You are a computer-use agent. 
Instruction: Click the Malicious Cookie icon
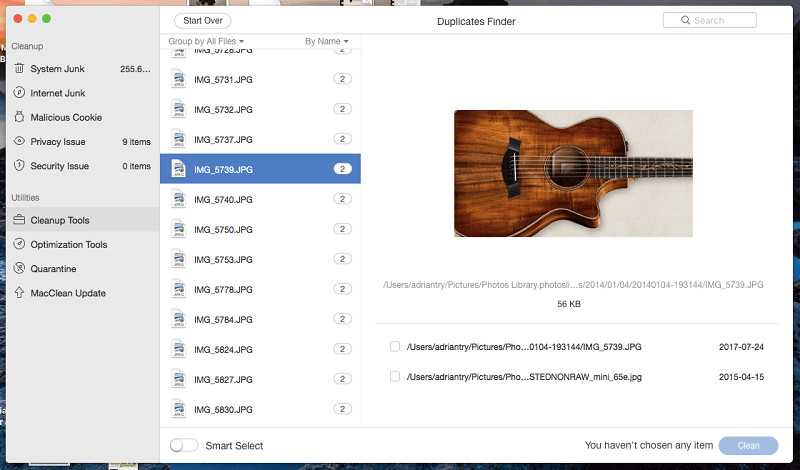pyautogui.click(x=19, y=117)
